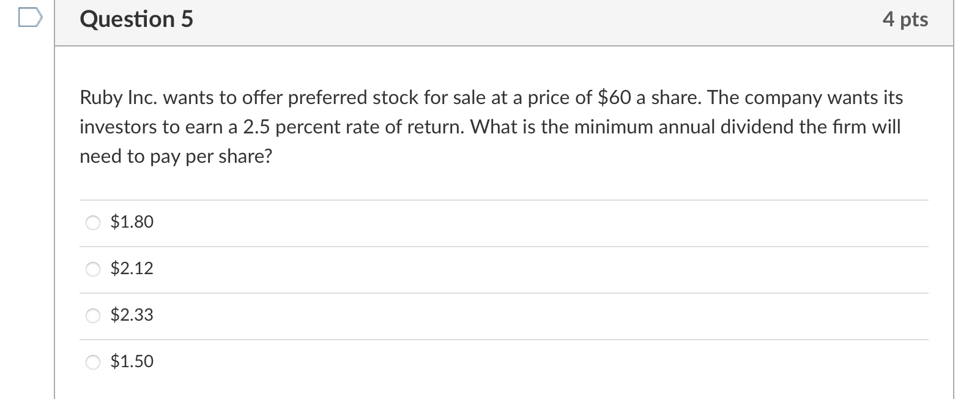Click the "$2.12" answer label text
Viewport: 980px width, 399px height.
132,268
